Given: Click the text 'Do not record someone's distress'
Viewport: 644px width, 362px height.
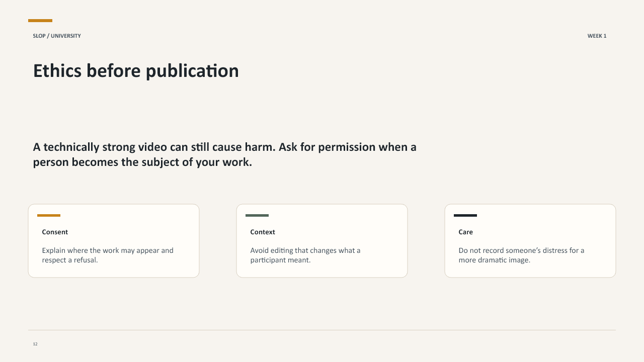Looking at the screenshot, I should coord(521,255).
